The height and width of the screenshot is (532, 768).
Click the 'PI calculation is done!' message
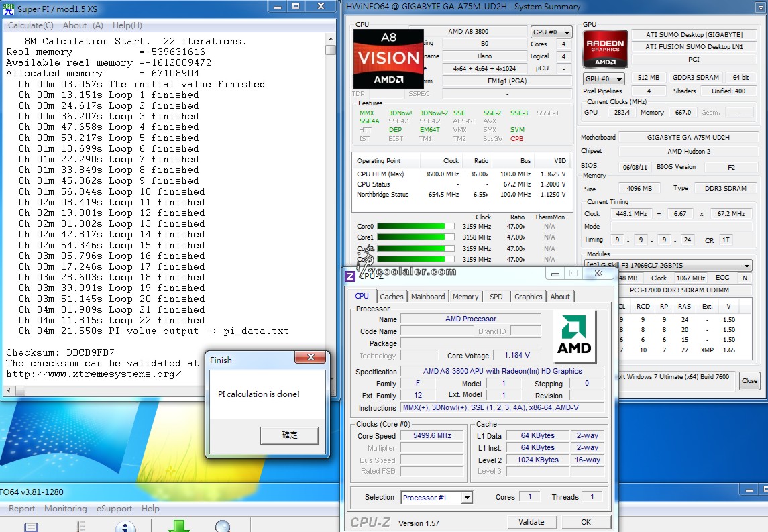click(x=259, y=394)
